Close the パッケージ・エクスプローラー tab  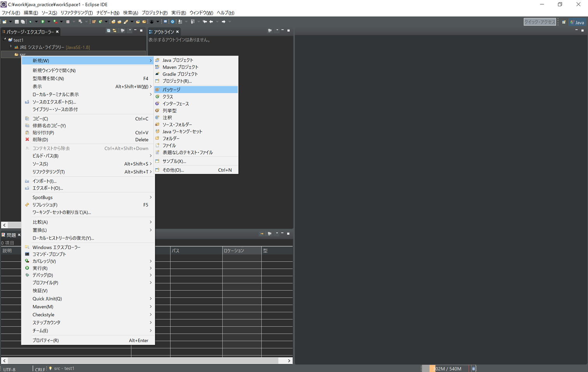point(57,32)
